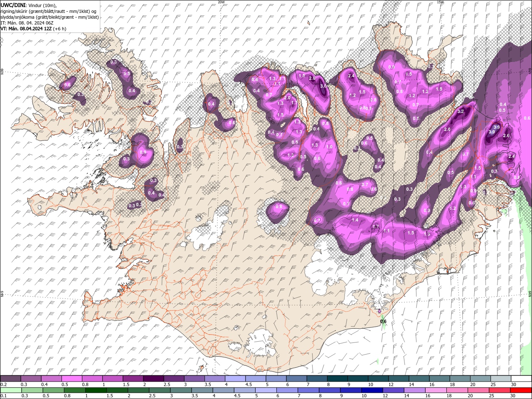The image size is (532, 399).
Task: Click the 3.5 label in the upper legend row
Action: [208, 384]
